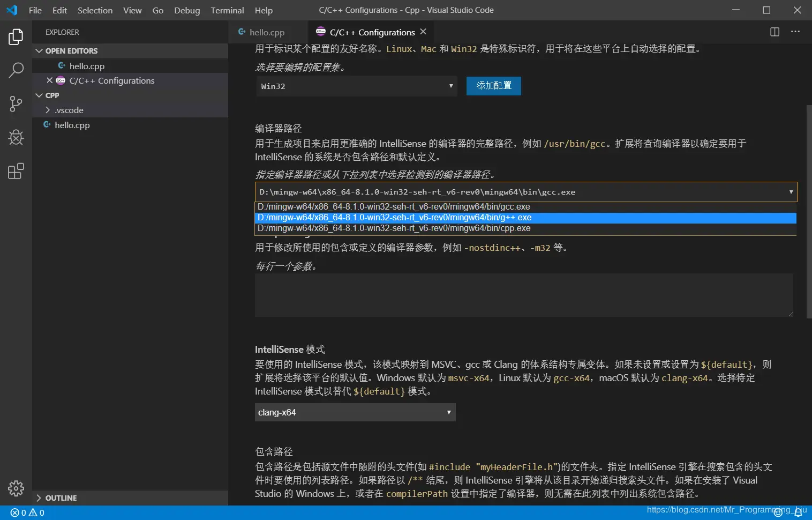This screenshot has height=520, width=812.
Task: Open the clang-x64 IntelliSense mode dropdown
Action: click(x=355, y=412)
